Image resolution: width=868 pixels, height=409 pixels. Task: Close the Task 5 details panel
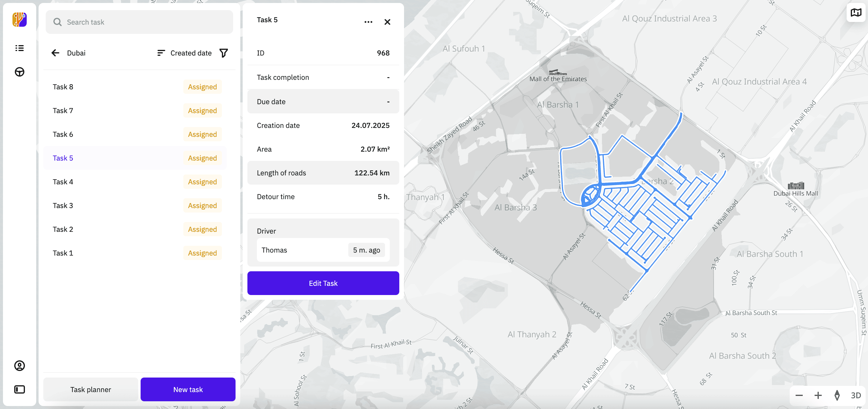(x=387, y=22)
